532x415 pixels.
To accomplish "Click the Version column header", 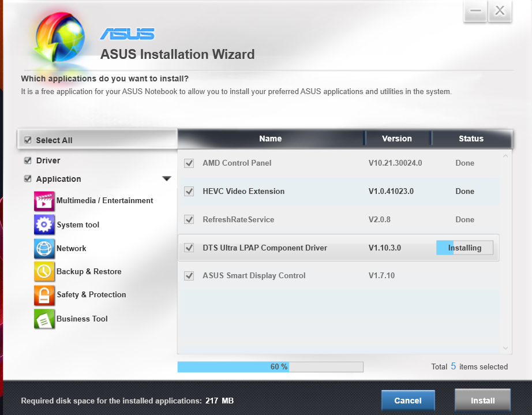I will 396,139.
